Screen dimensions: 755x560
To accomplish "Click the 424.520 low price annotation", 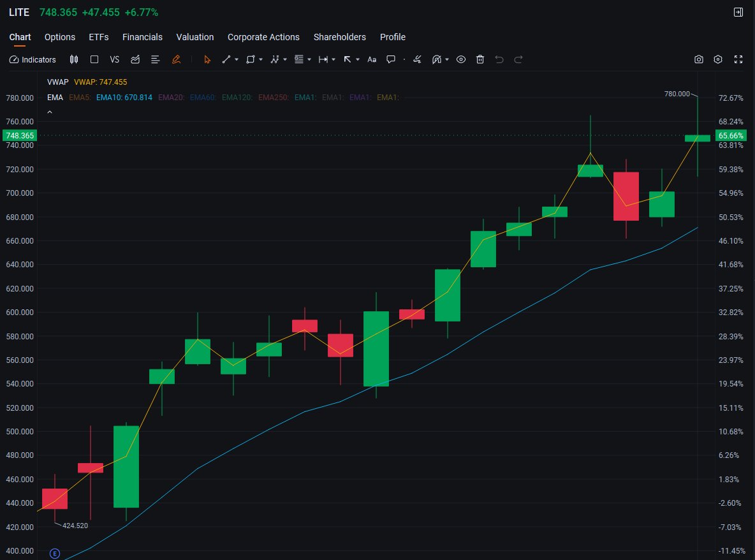I will click(x=75, y=526).
